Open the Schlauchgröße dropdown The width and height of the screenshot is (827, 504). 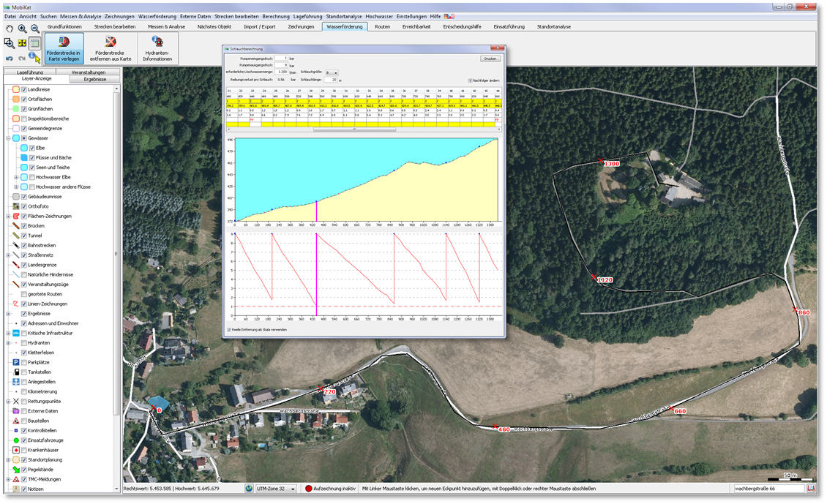331,72
